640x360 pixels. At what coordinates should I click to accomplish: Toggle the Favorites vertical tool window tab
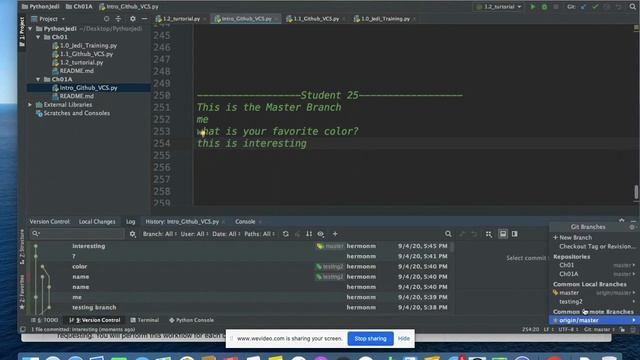(22, 291)
